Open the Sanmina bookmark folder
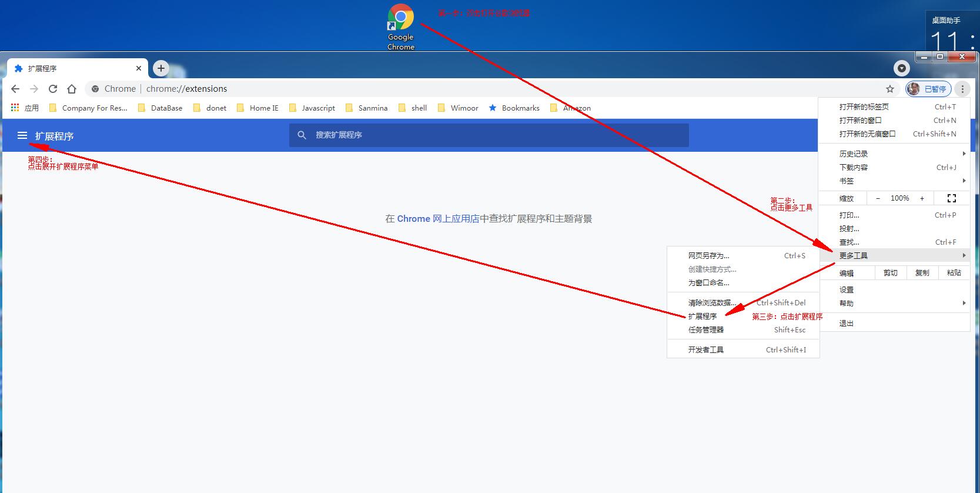 click(x=366, y=108)
